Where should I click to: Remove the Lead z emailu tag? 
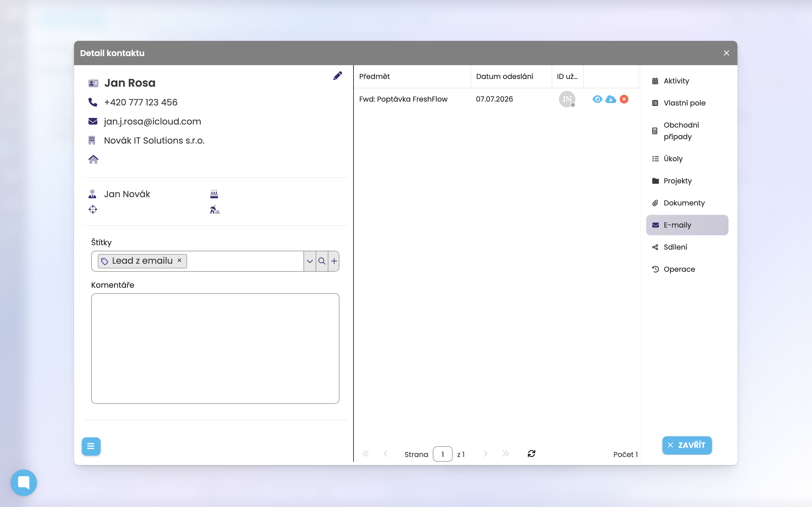(180, 260)
